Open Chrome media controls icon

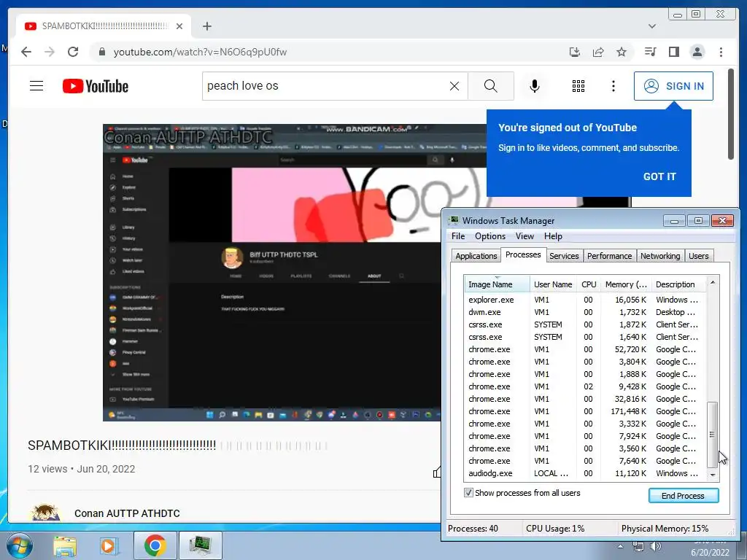(650, 52)
